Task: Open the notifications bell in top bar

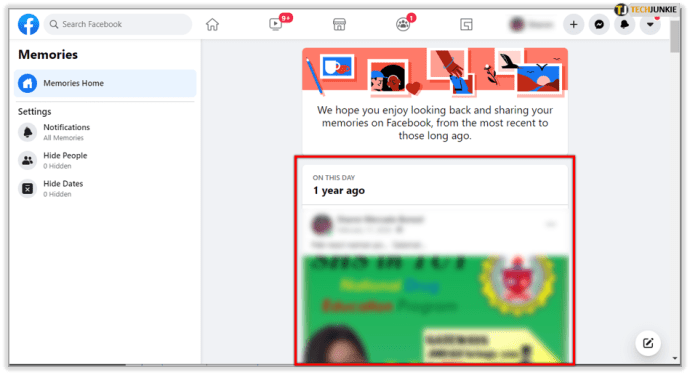Action: [x=624, y=24]
